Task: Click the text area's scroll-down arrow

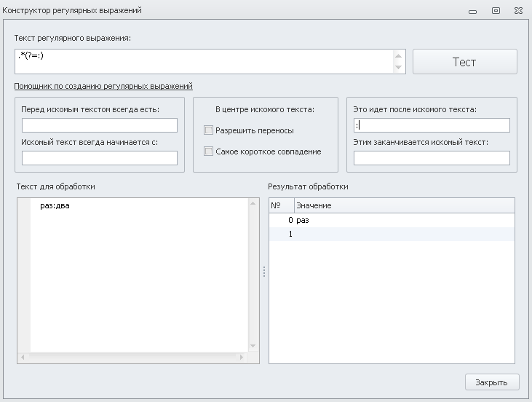Action: click(253, 346)
